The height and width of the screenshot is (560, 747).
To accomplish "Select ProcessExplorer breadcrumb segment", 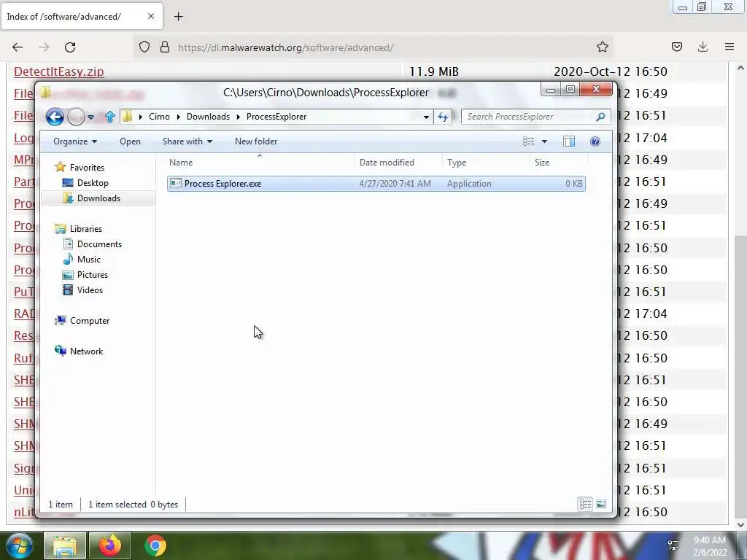I will tap(276, 117).
